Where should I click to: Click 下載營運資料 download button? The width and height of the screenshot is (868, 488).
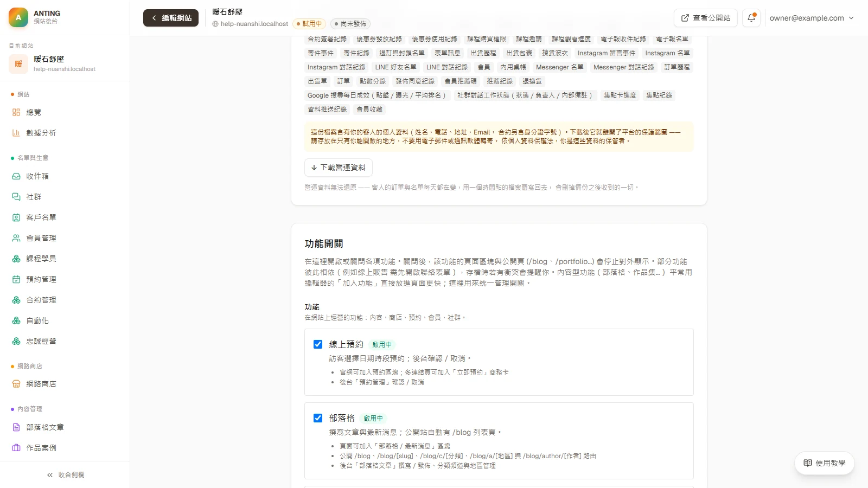click(339, 168)
